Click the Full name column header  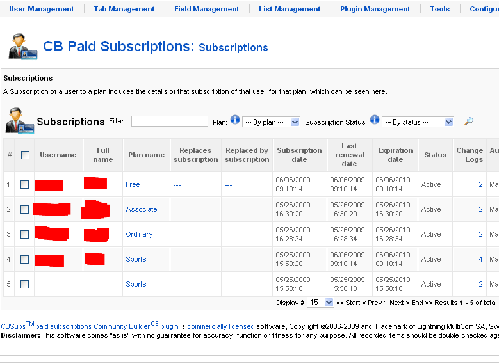click(x=103, y=155)
